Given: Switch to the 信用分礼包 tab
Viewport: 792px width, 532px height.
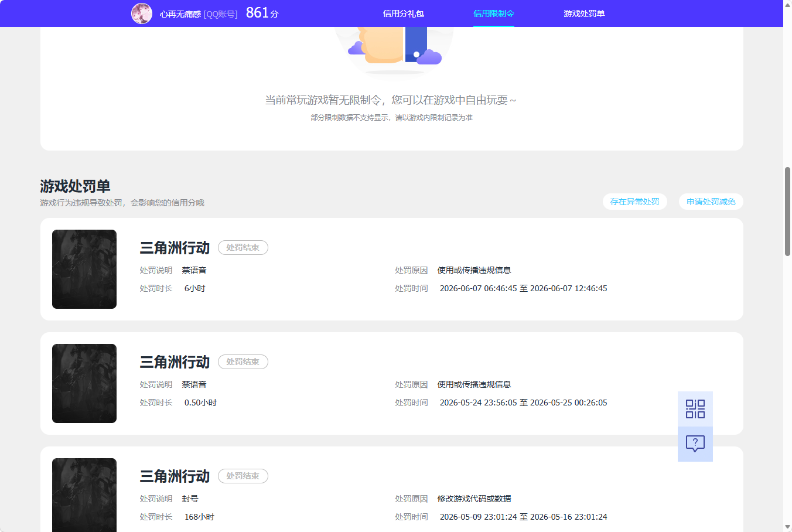Looking at the screenshot, I should 404,13.
